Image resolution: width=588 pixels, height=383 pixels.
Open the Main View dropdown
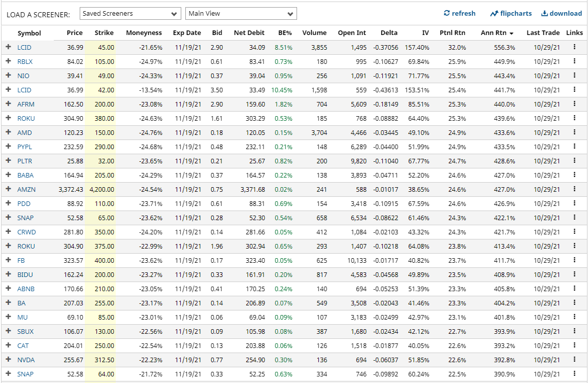point(241,14)
